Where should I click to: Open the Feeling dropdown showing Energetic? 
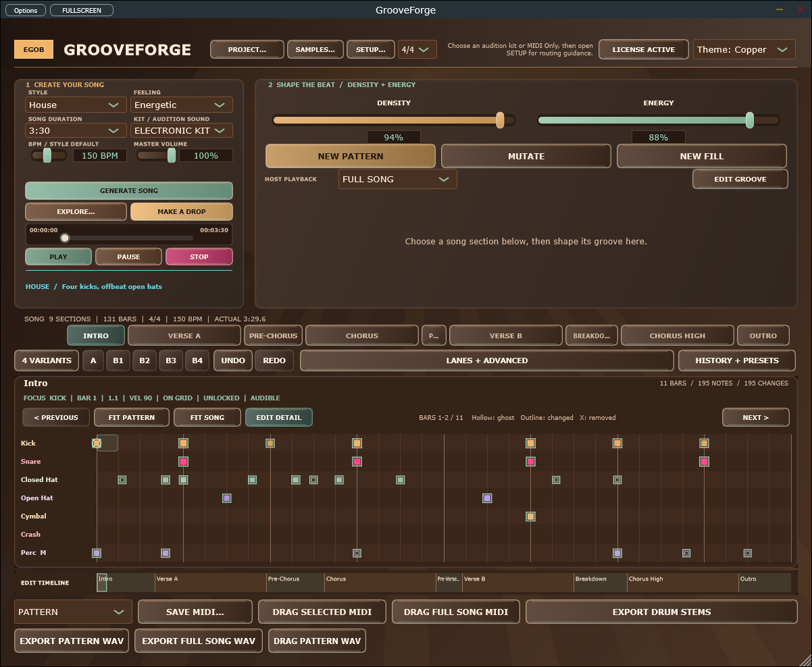182,105
